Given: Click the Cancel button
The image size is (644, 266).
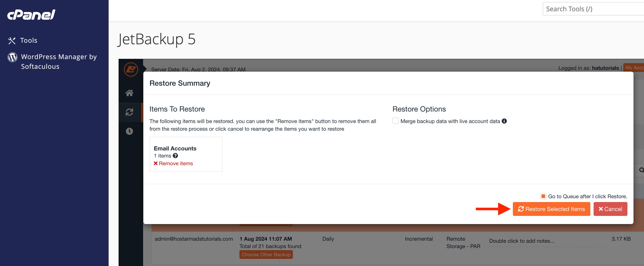Looking at the screenshot, I should [x=610, y=209].
